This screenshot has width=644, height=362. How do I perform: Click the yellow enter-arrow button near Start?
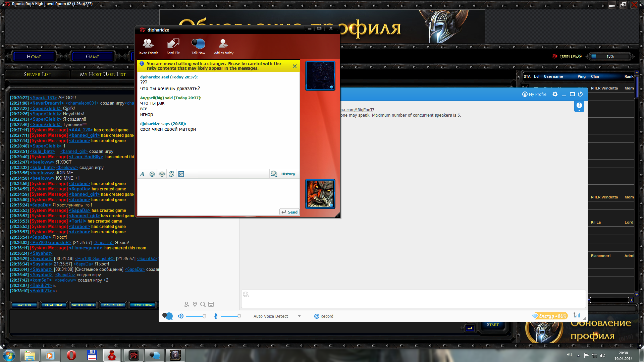(470, 328)
